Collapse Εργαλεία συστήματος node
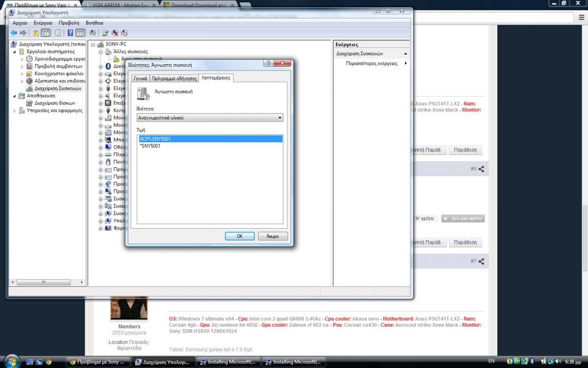Screen dimensions: 588x368 pos(15,52)
